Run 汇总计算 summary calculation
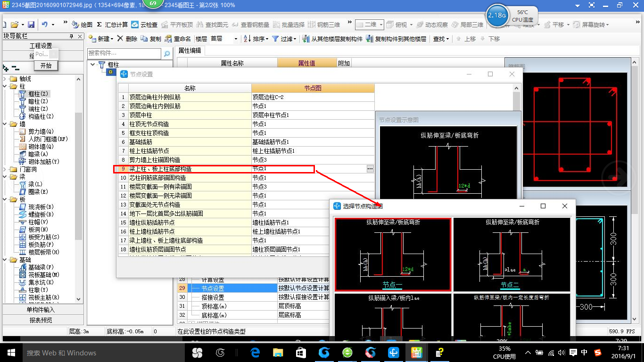644x362 pixels. point(112,25)
